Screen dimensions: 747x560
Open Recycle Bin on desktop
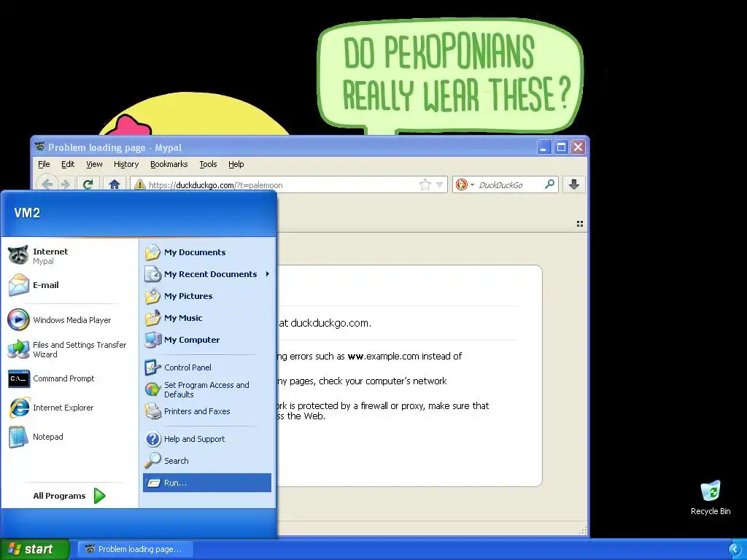711,497
